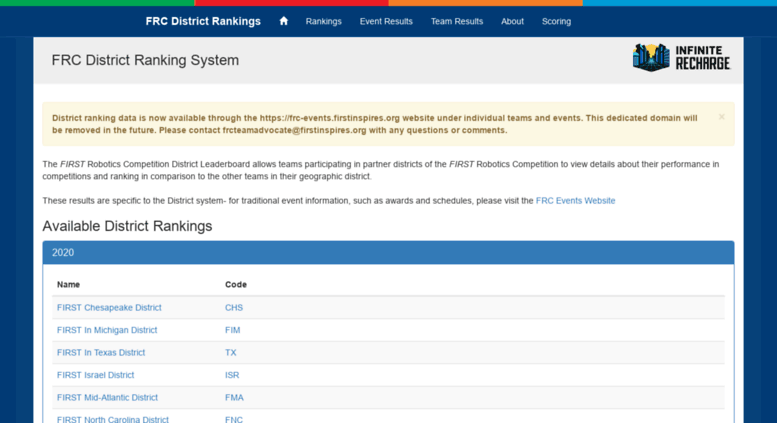Click the TX district code link
This screenshot has height=423, width=777.
click(x=230, y=353)
